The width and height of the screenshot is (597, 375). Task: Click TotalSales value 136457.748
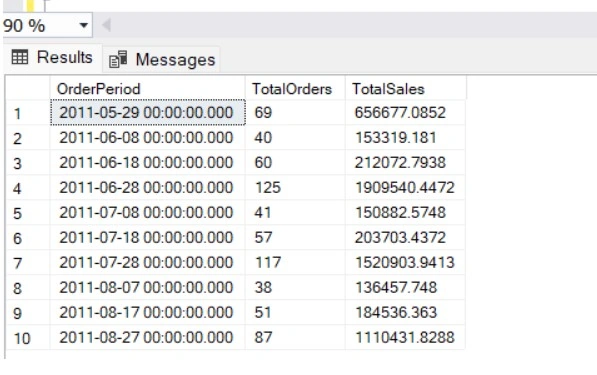coord(405,288)
